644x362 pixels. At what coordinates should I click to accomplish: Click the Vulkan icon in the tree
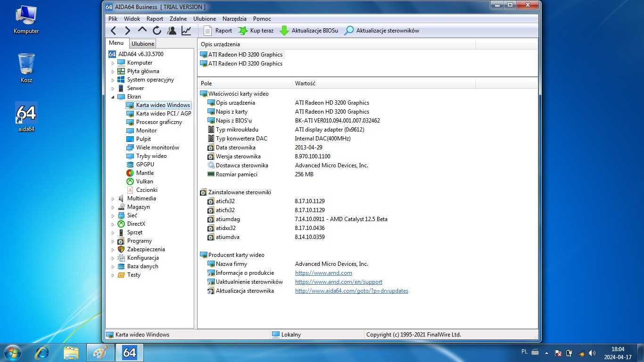tap(130, 181)
